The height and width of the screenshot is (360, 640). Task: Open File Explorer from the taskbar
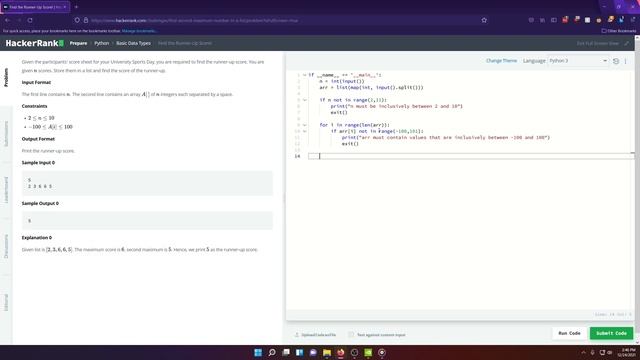pos(327,352)
